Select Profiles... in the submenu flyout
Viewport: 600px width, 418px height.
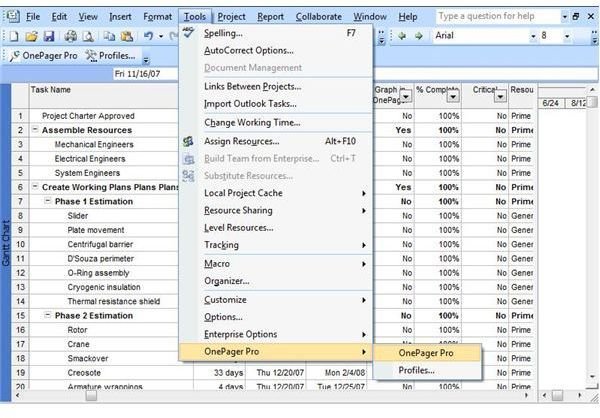point(427,370)
